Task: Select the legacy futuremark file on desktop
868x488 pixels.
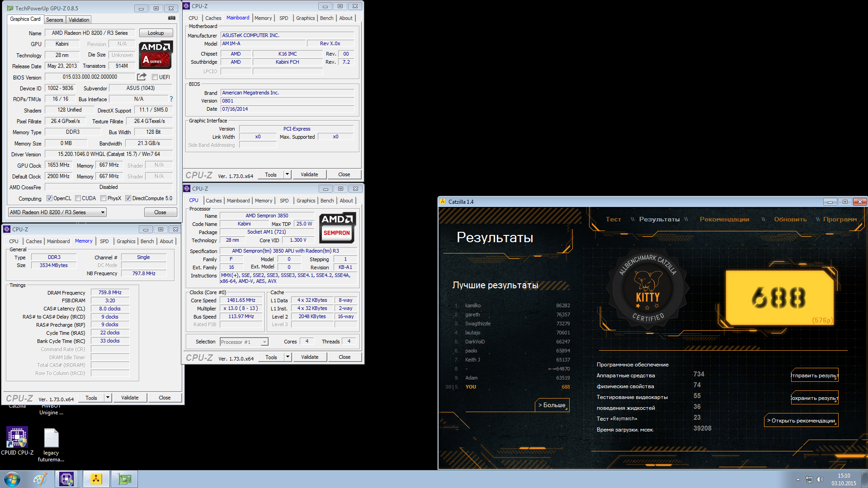Action: (x=51, y=445)
